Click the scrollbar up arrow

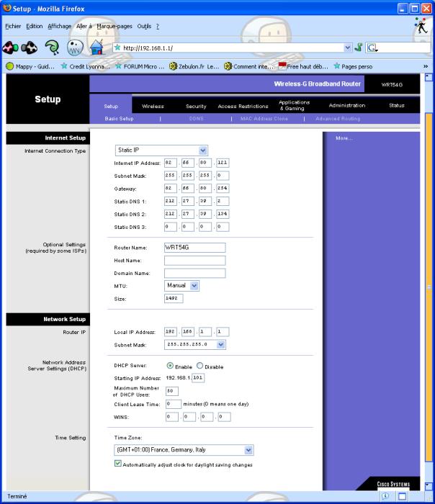pos(429,77)
